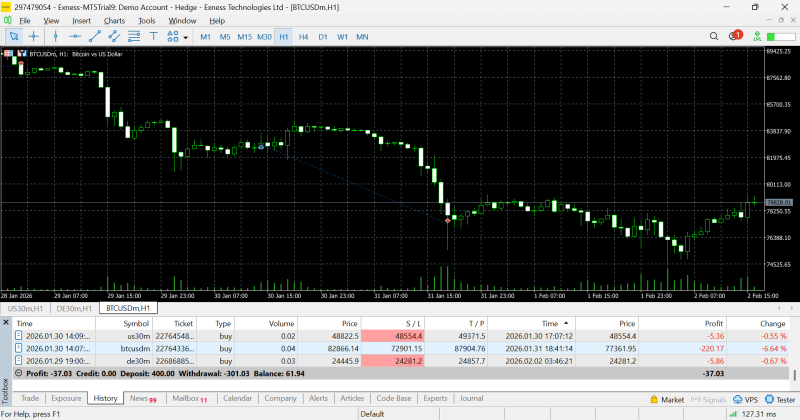Image resolution: width=800 pixels, height=420 pixels.
Task: Click the de30m deal row document icon
Action: (x=18, y=361)
